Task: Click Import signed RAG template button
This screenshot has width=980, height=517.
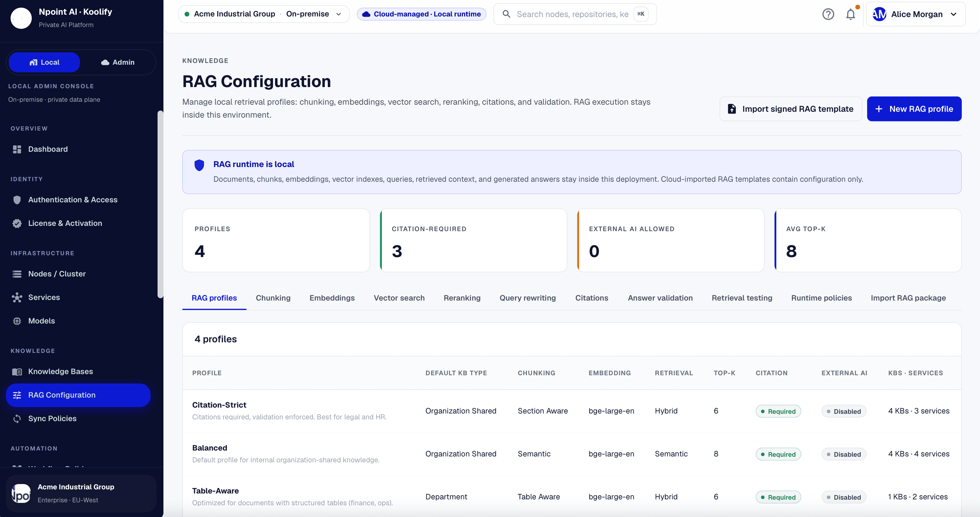Action: click(790, 109)
